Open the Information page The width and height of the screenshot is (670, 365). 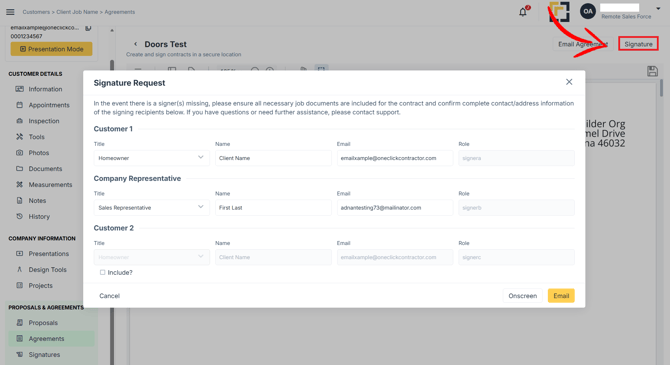click(x=45, y=89)
